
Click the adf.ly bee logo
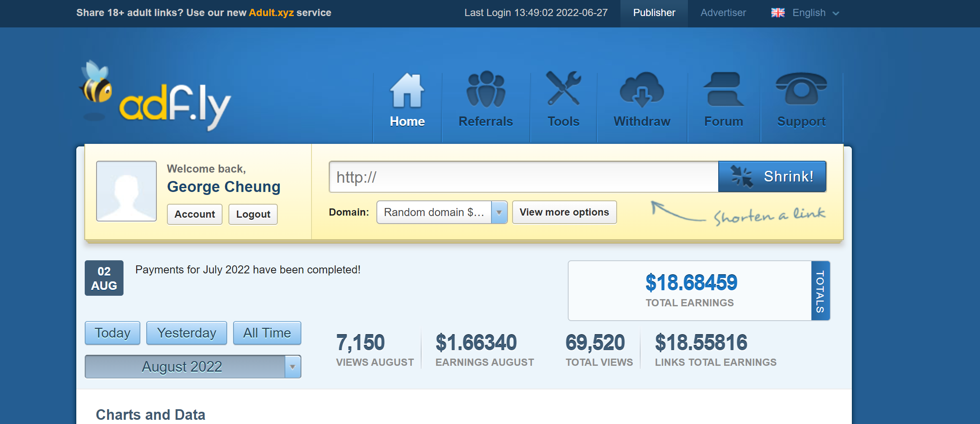tap(154, 95)
